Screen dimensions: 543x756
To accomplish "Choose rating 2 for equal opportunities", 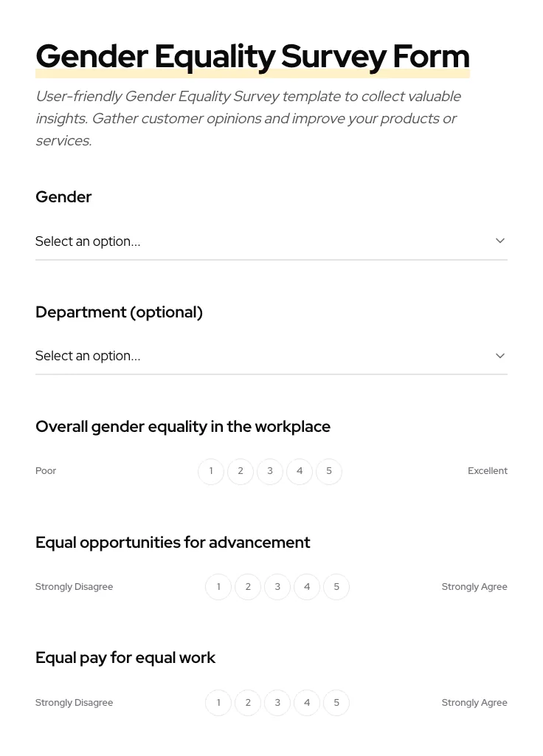I will click(248, 586).
